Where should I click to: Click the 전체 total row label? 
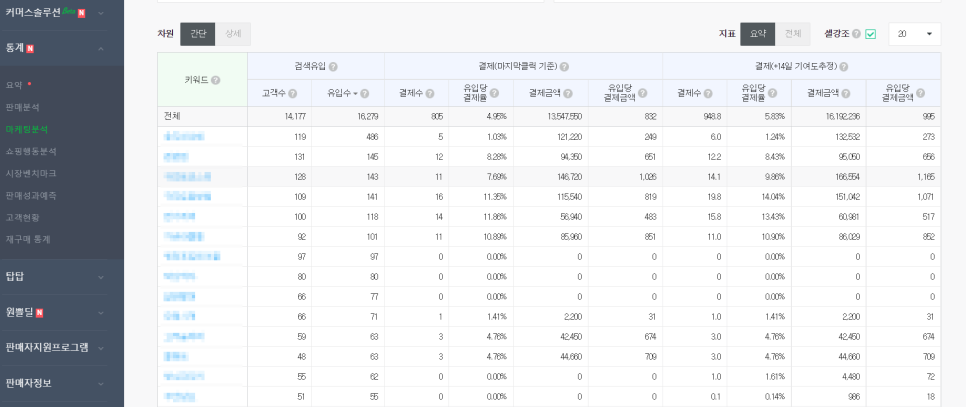[171, 116]
